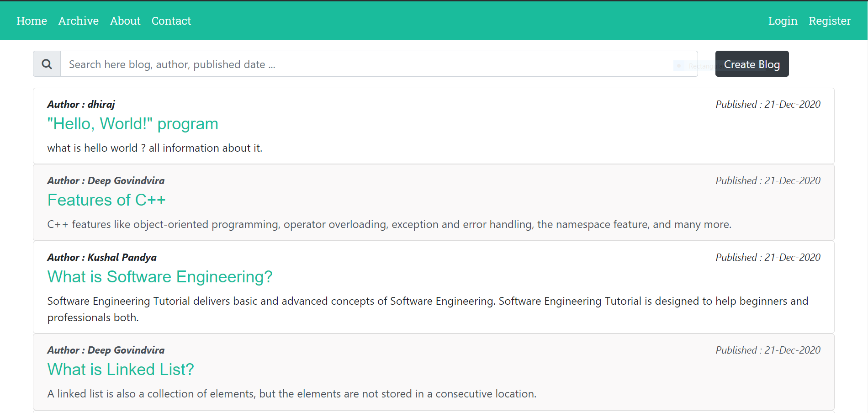Open What is Software Engineering? post
Screen dimensions: 868x413
click(x=160, y=277)
